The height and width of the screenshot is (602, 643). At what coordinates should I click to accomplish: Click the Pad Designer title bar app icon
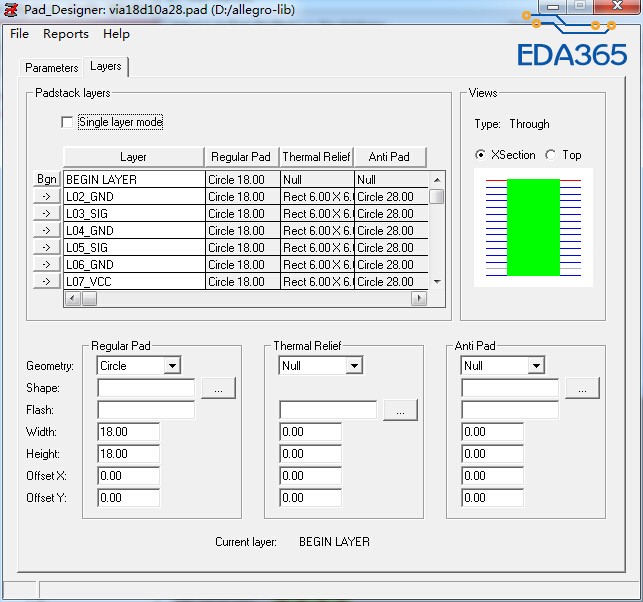pos(11,9)
